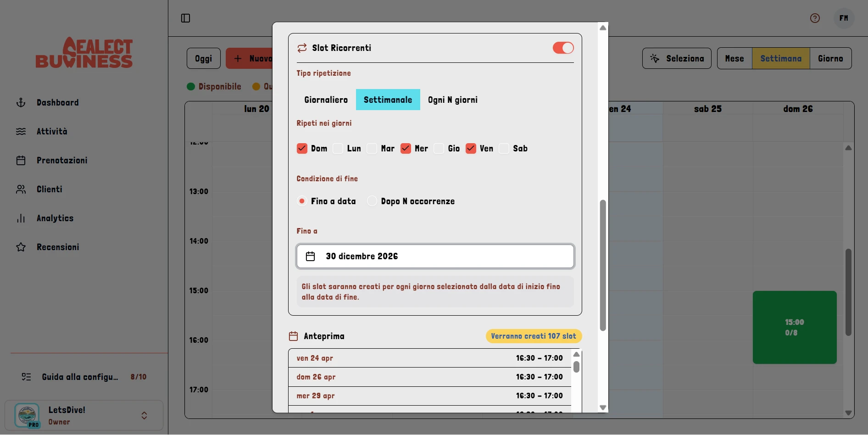Click the dialog vertical scrollbar thumb
Image resolution: width=868 pixels, height=435 pixels.
(x=603, y=265)
